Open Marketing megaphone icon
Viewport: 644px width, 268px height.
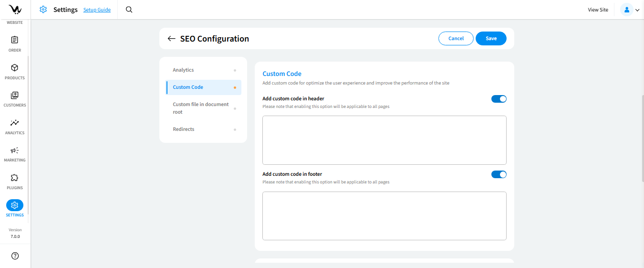[x=14, y=150]
